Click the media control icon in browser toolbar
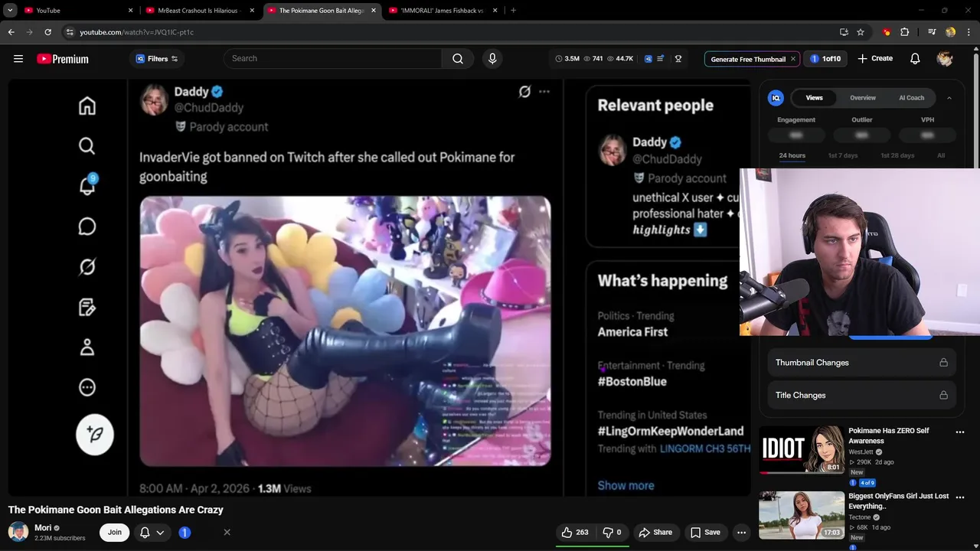980x551 pixels. pos(932,32)
